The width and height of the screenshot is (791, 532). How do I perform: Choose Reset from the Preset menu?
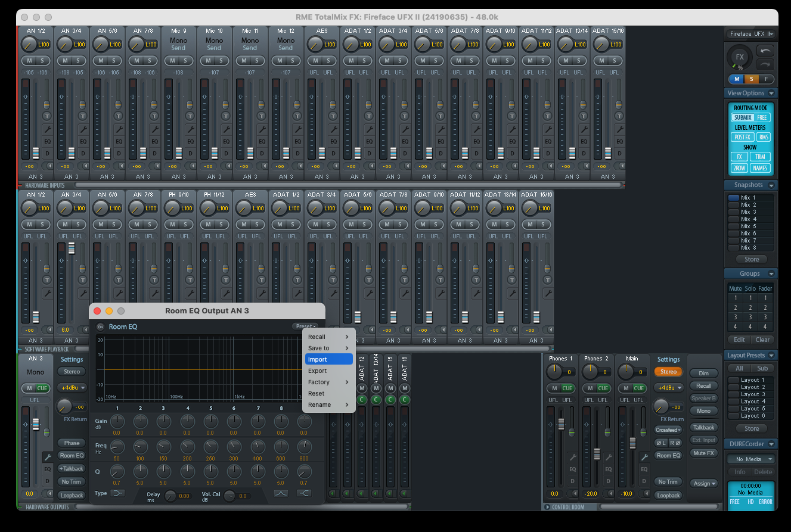tap(328, 393)
